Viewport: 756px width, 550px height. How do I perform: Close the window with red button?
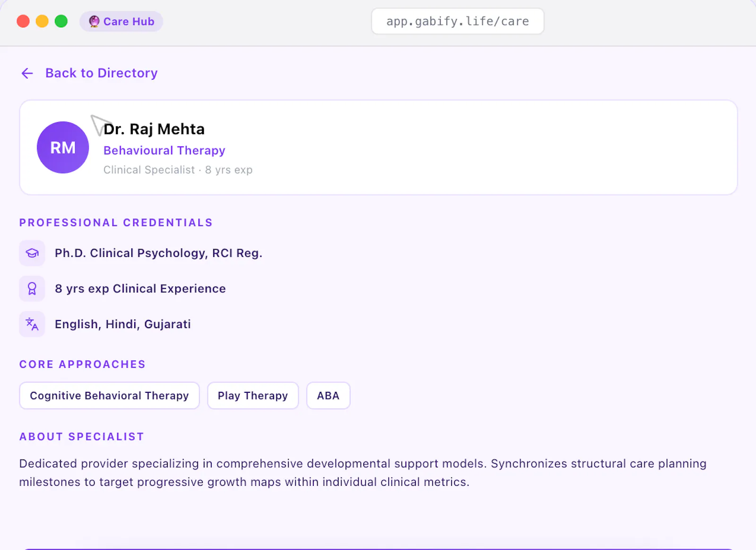[23, 21]
